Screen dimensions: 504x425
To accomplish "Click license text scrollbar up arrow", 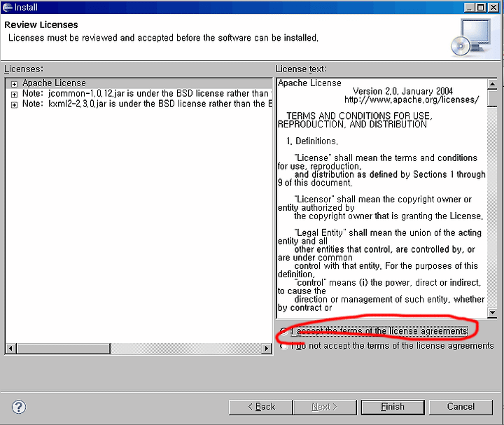I will (492, 84).
